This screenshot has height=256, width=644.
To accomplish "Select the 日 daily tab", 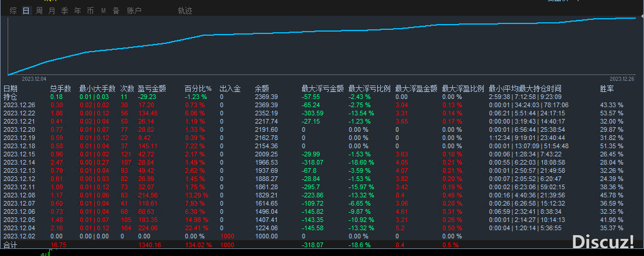I will [x=26, y=11].
